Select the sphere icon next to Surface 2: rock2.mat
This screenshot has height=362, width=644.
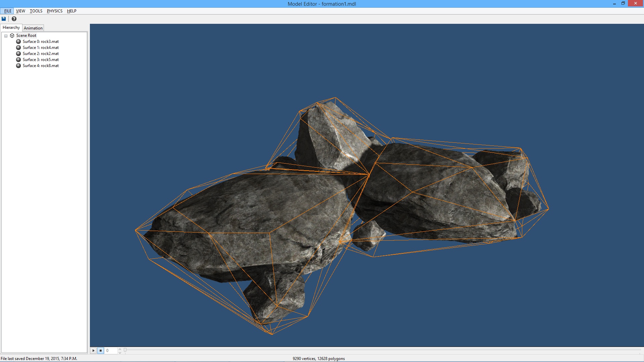coord(18,53)
